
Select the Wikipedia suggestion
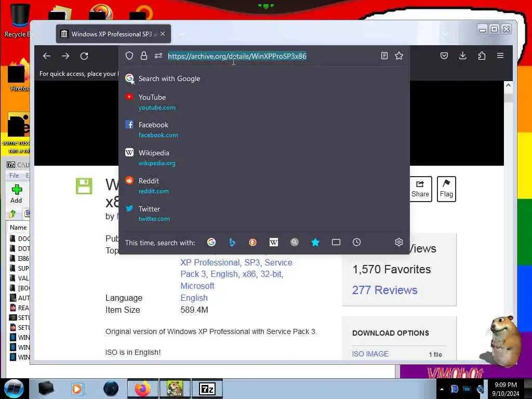click(x=264, y=158)
